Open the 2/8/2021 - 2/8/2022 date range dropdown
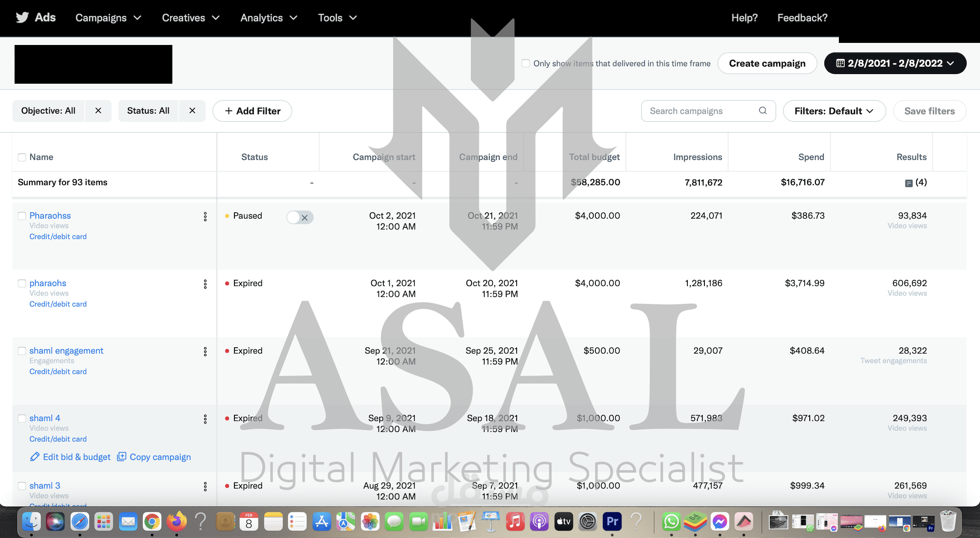The height and width of the screenshot is (538, 980). click(x=895, y=63)
